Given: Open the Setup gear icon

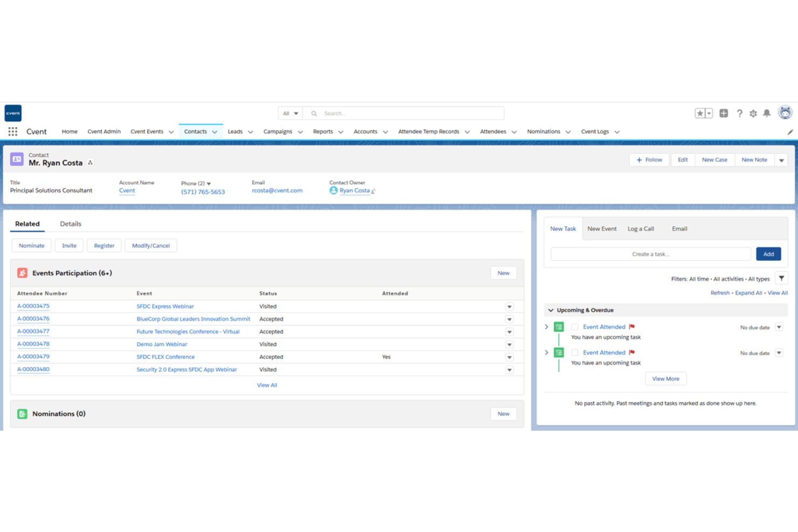Looking at the screenshot, I should (753, 113).
